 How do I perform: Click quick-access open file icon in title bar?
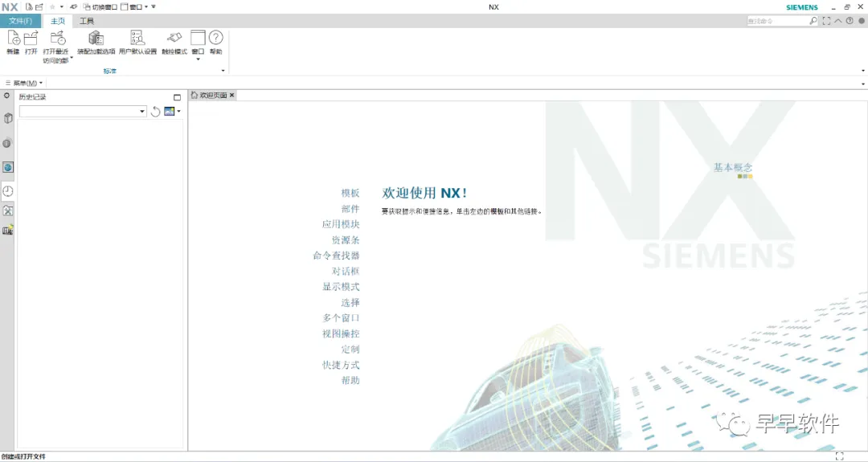pyautogui.click(x=39, y=7)
